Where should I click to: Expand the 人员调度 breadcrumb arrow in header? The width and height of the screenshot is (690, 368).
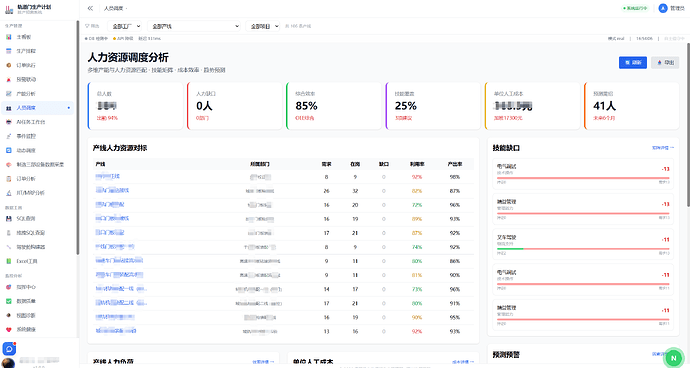[126, 8]
